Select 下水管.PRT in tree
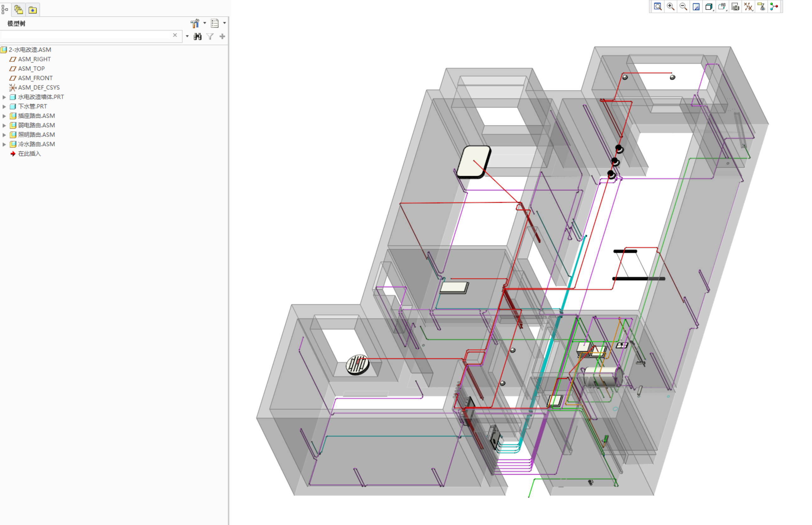The image size is (812, 525). point(32,106)
